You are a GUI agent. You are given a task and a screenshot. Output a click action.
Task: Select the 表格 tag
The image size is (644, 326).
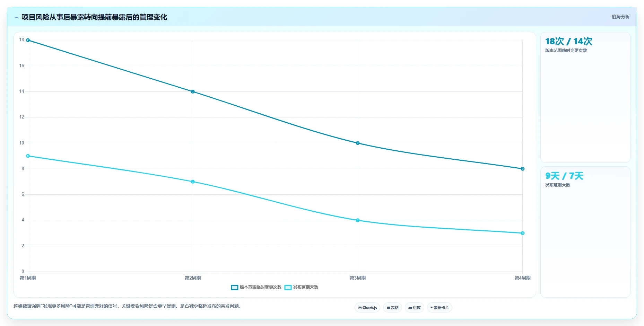click(x=392, y=308)
